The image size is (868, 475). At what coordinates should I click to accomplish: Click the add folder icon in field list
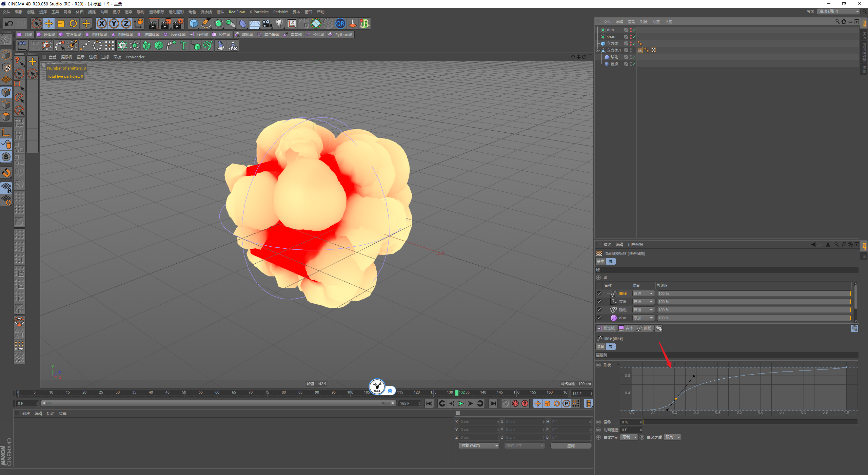point(659,328)
